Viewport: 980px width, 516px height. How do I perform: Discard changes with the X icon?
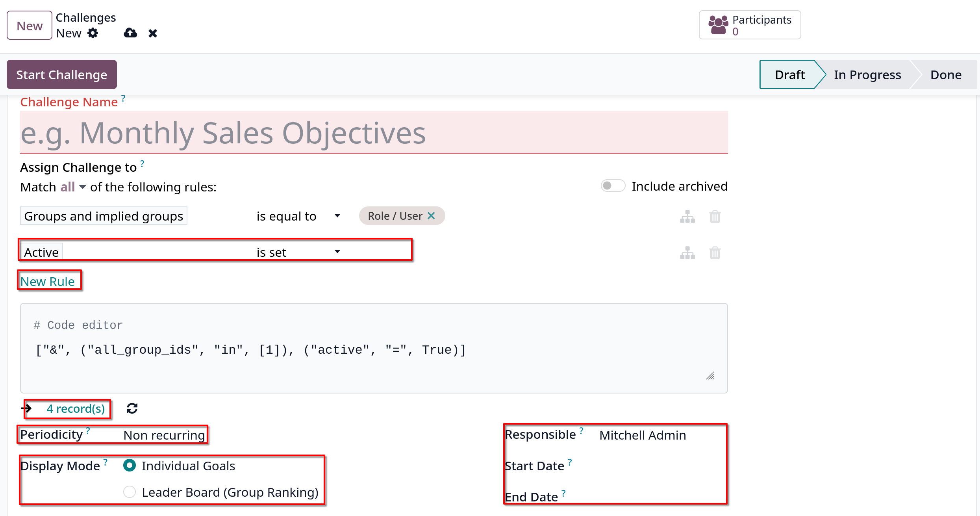pyautogui.click(x=153, y=33)
